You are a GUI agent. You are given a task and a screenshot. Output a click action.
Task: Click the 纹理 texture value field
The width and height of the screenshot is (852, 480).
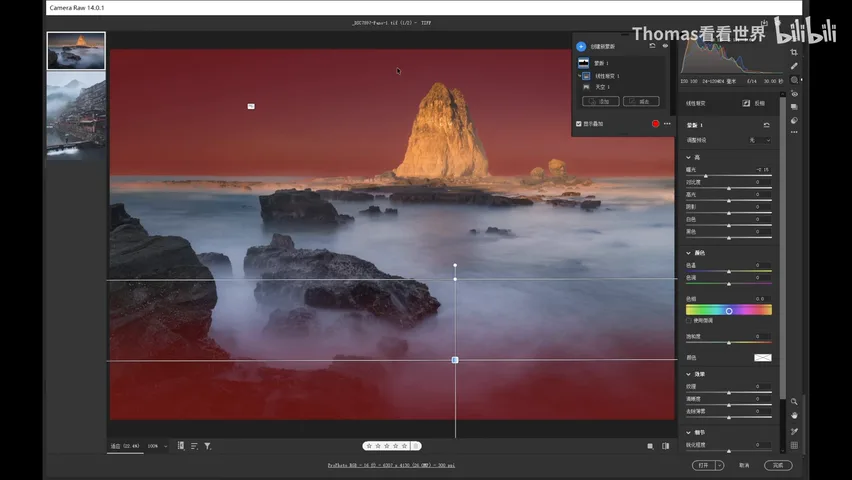(763, 387)
